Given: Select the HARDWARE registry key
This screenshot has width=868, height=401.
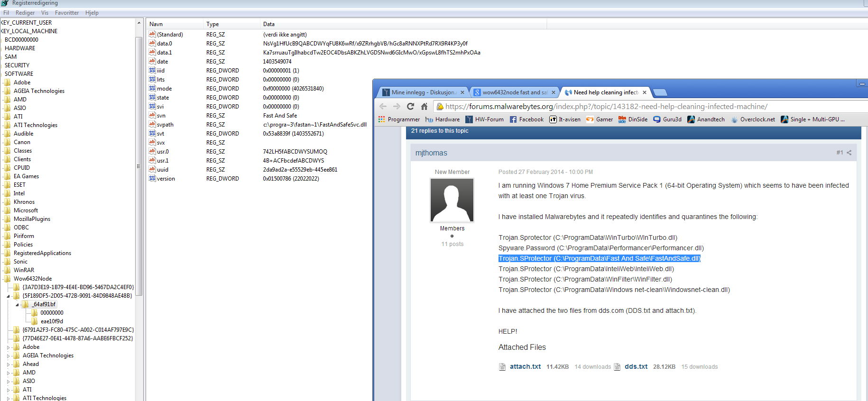Looking at the screenshot, I should (x=20, y=48).
